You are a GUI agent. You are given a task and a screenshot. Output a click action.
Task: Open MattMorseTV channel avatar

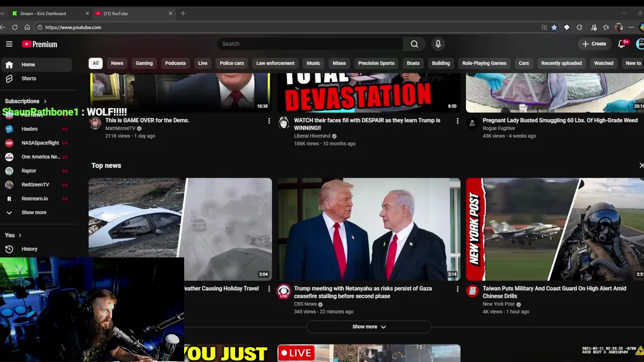(95, 123)
